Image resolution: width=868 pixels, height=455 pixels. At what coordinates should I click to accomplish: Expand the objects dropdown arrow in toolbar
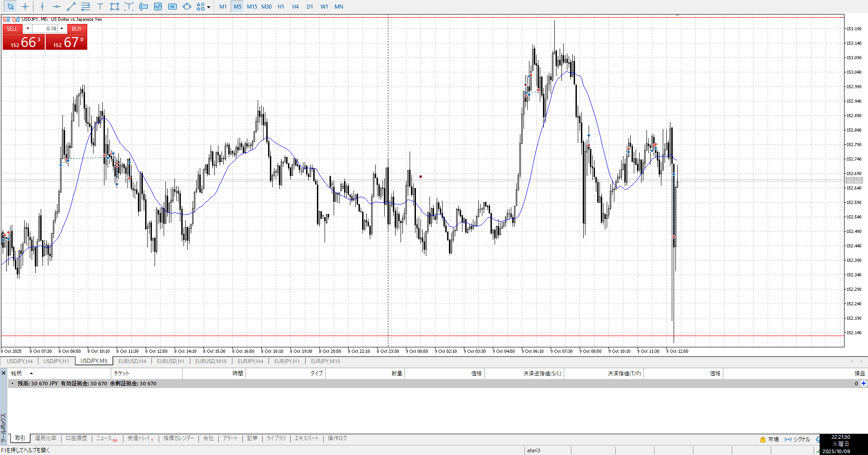tap(208, 7)
